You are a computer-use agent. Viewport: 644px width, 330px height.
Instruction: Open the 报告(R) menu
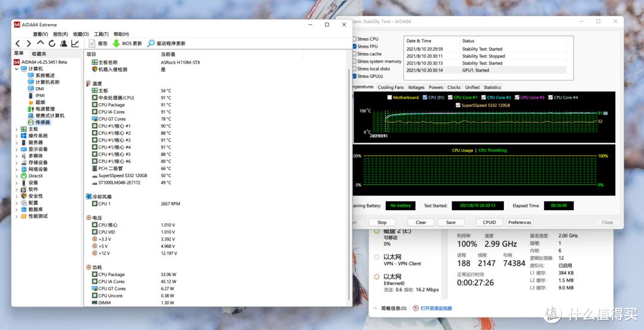pos(60,34)
